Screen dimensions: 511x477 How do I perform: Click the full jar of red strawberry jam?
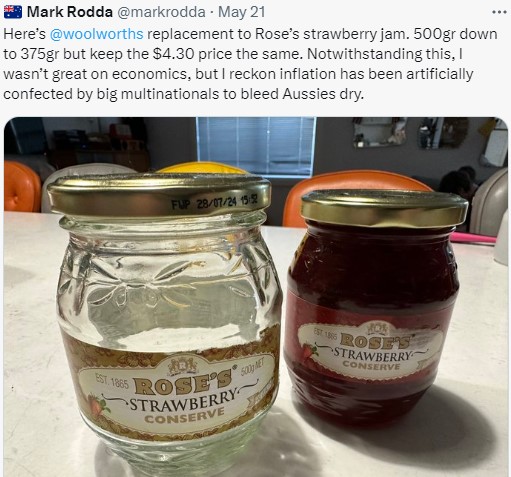tap(376, 307)
